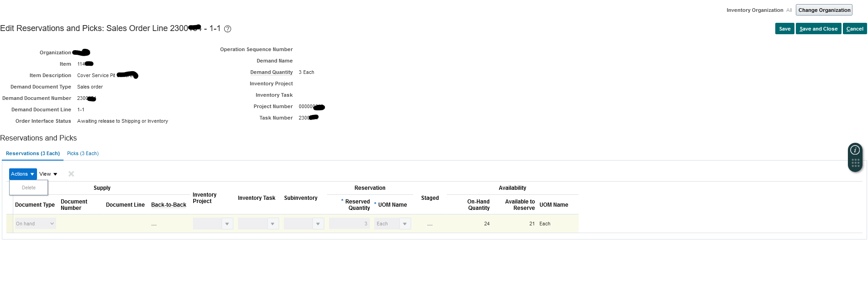
Task: Click the Reservations and Picks section heading
Action: coord(38,138)
